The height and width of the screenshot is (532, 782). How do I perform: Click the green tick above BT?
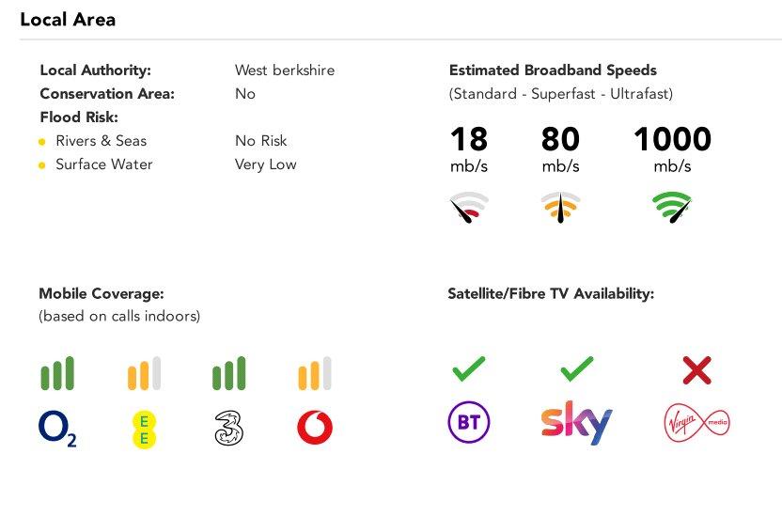click(469, 369)
